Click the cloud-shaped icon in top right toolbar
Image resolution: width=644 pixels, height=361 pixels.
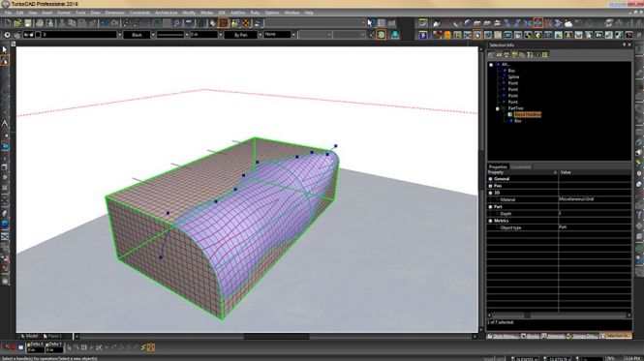point(568,23)
